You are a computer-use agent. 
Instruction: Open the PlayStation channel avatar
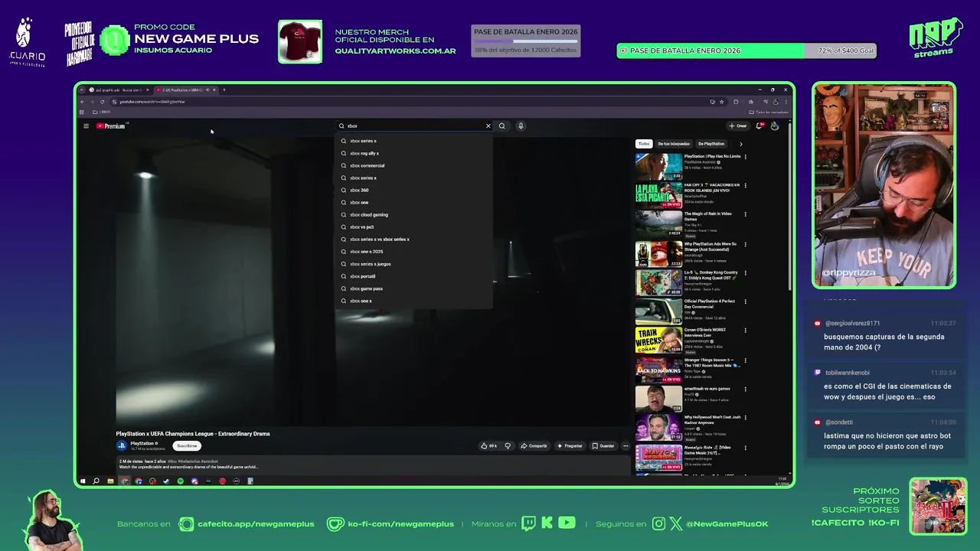tap(122, 445)
